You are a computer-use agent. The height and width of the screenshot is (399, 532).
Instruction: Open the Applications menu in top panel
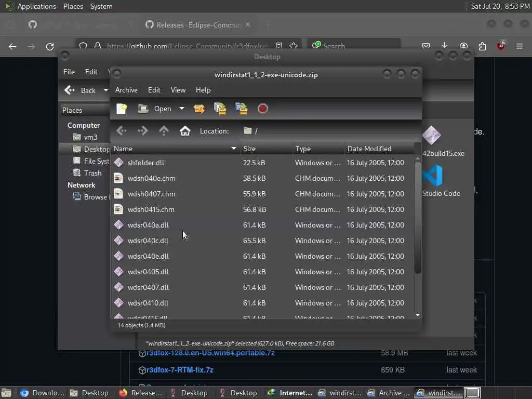click(x=37, y=6)
